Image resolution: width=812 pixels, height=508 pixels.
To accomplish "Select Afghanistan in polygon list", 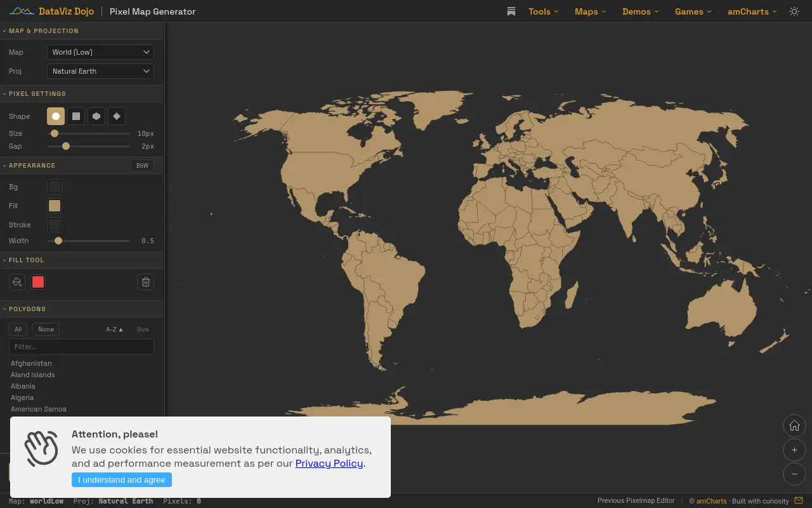I will coord(31,363).
